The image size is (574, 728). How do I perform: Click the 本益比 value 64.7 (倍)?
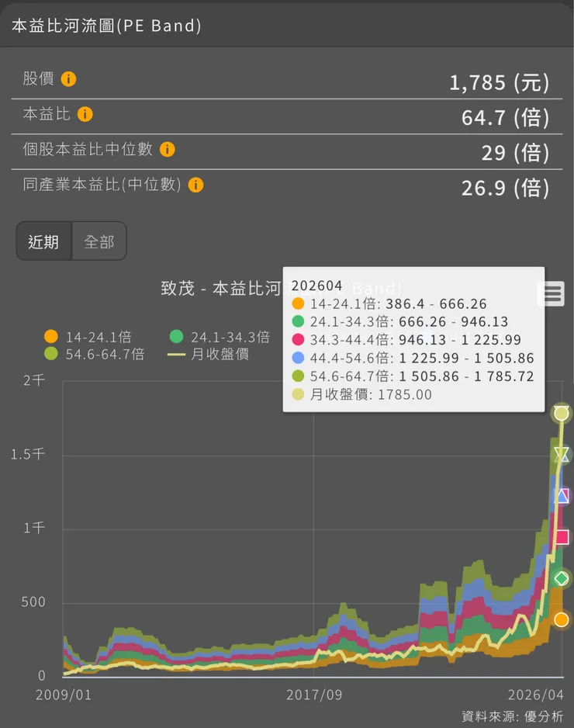click(x=505, y=117)
